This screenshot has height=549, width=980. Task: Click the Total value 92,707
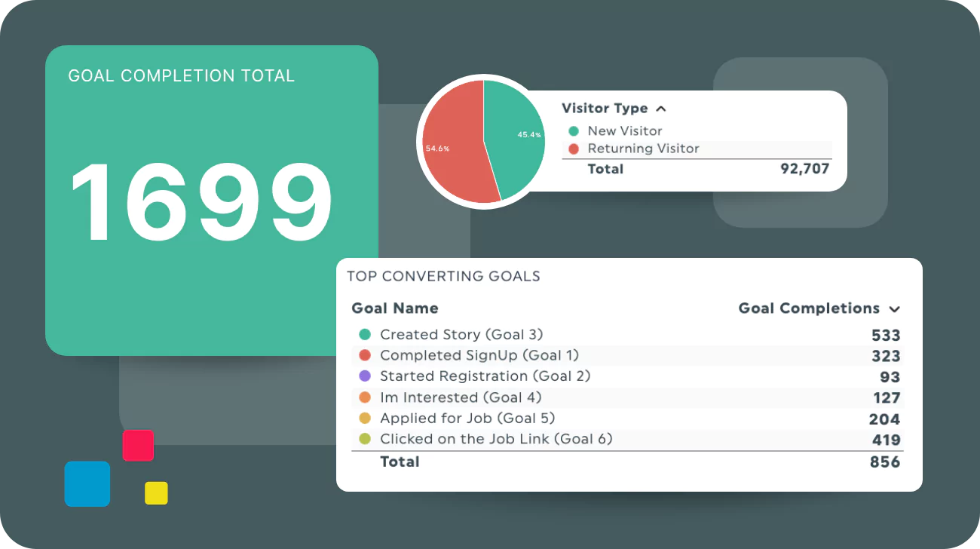pos(804,168)
